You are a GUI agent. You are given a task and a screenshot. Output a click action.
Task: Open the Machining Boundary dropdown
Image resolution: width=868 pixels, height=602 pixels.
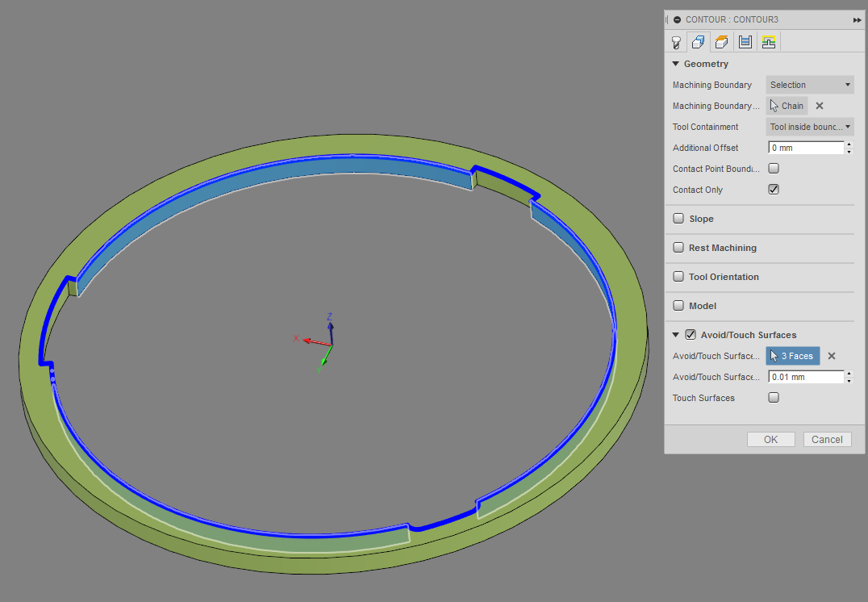coord(809,84)
